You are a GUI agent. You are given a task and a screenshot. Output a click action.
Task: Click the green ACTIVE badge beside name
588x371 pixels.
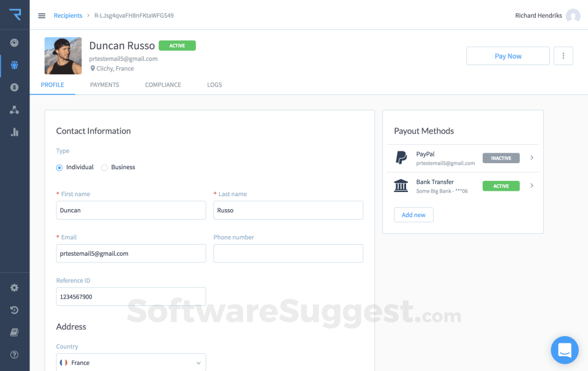click(177, 45)
